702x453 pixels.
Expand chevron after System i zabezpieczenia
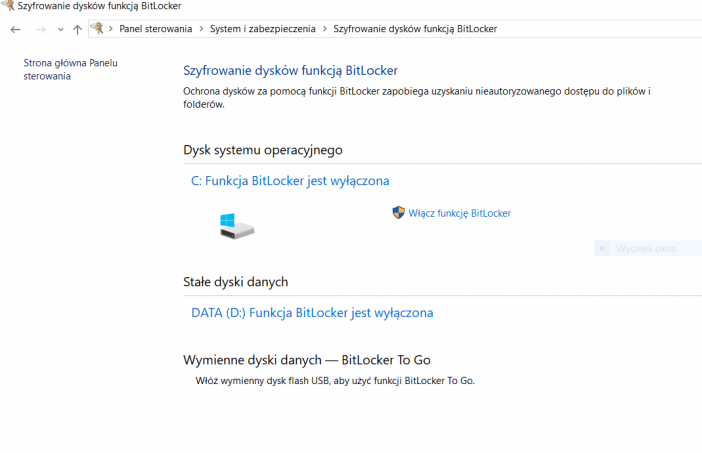tap(325, 29)
